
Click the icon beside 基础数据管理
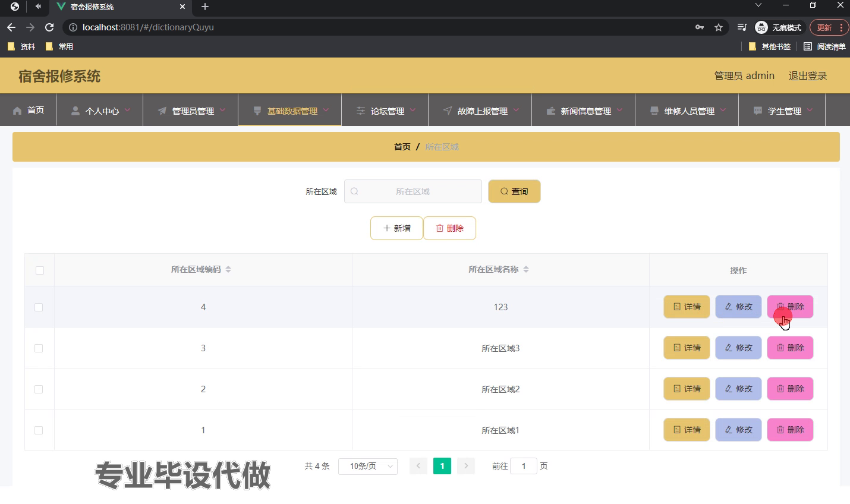point(257,111)
